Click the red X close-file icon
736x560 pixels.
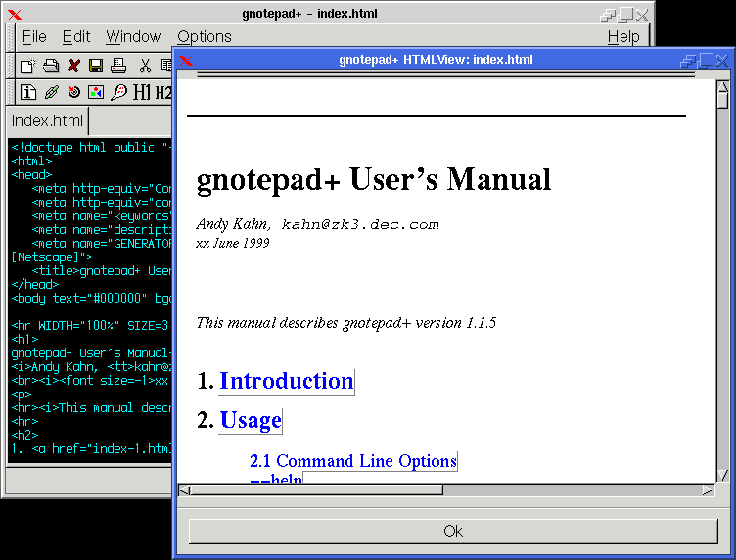[x=73, y=66]
